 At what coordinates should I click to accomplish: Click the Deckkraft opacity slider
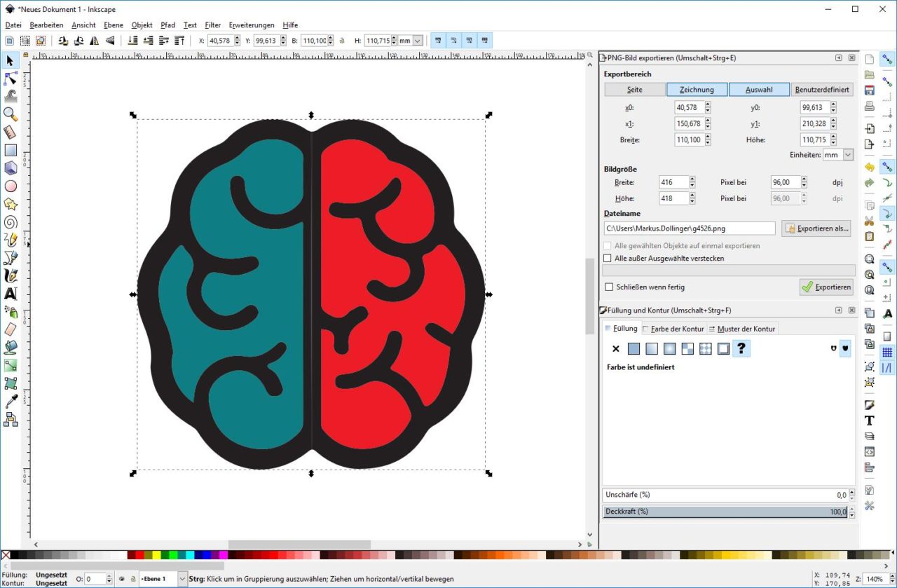725,512
